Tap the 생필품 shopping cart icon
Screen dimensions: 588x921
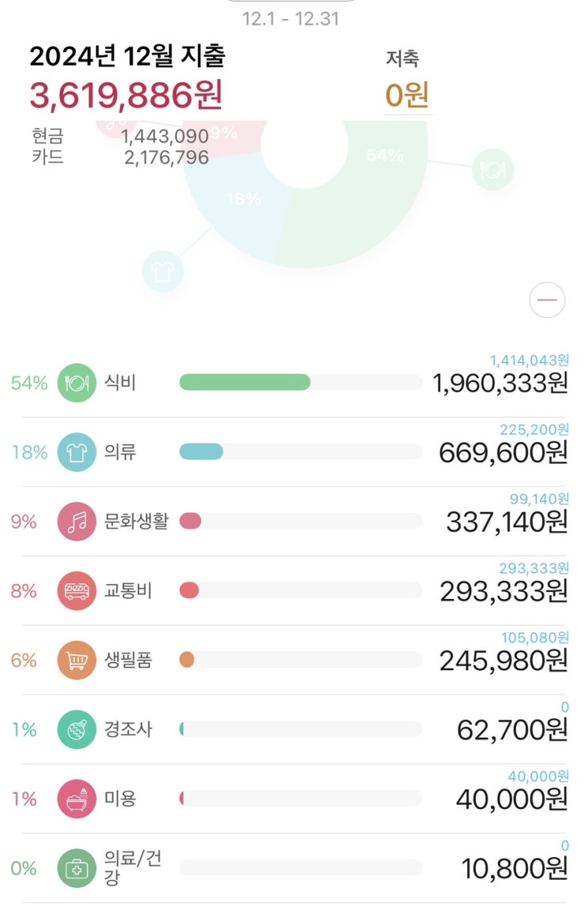pyautogui.click(x=77, y=660)
